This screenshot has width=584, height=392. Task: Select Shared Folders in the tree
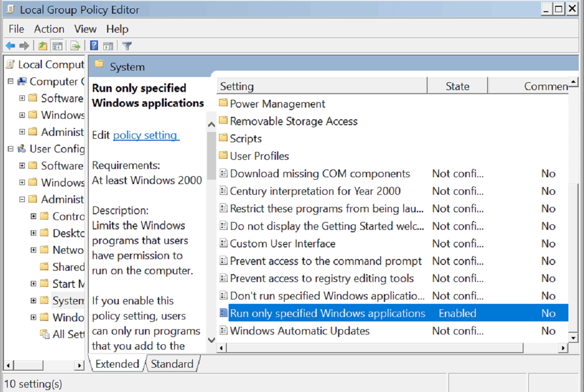(68, 267)
